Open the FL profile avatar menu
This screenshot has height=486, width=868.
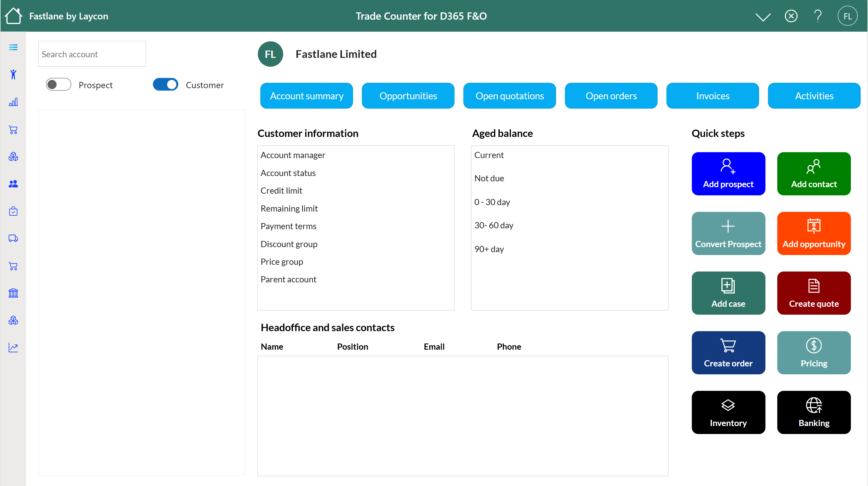point(848,16)
